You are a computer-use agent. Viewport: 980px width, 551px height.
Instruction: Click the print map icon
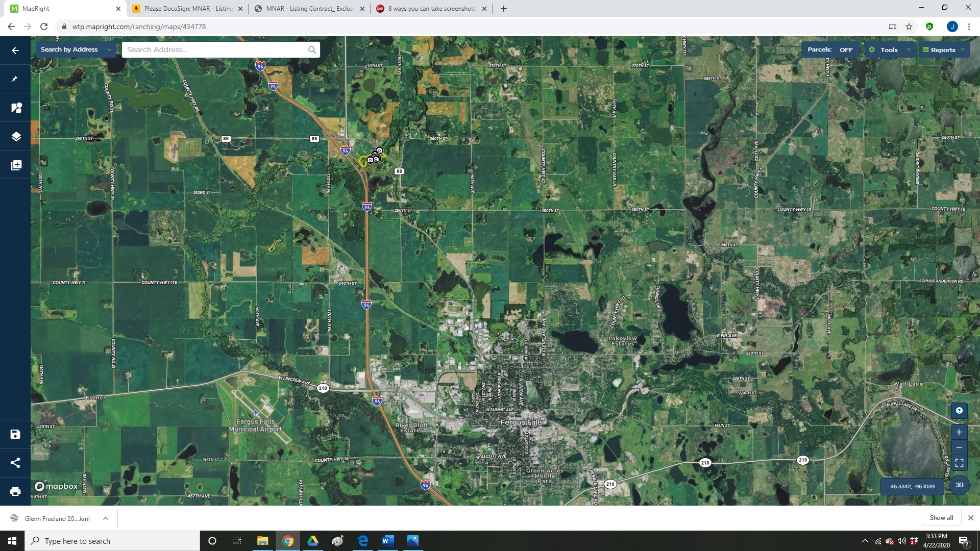15,491
